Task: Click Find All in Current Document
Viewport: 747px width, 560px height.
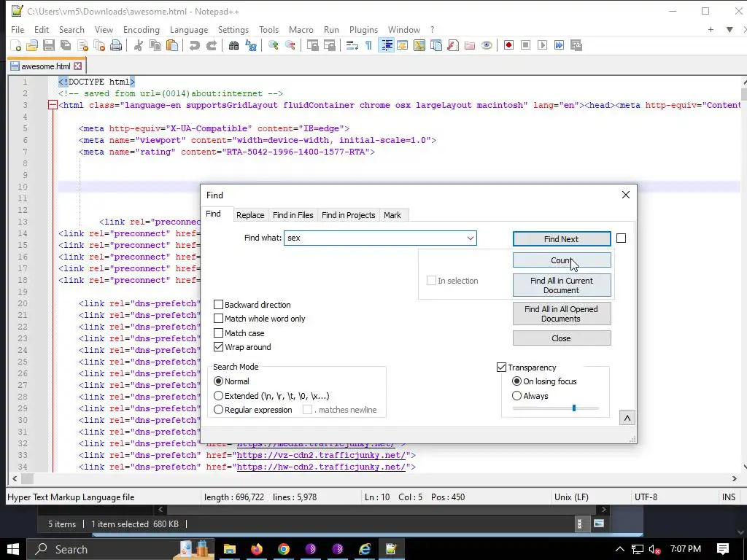Action: pos(562,285)
